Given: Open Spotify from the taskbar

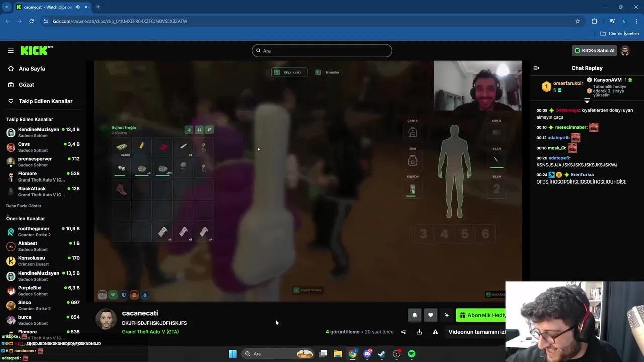Looking at the screenshot, I should click(x=412, y=354).
